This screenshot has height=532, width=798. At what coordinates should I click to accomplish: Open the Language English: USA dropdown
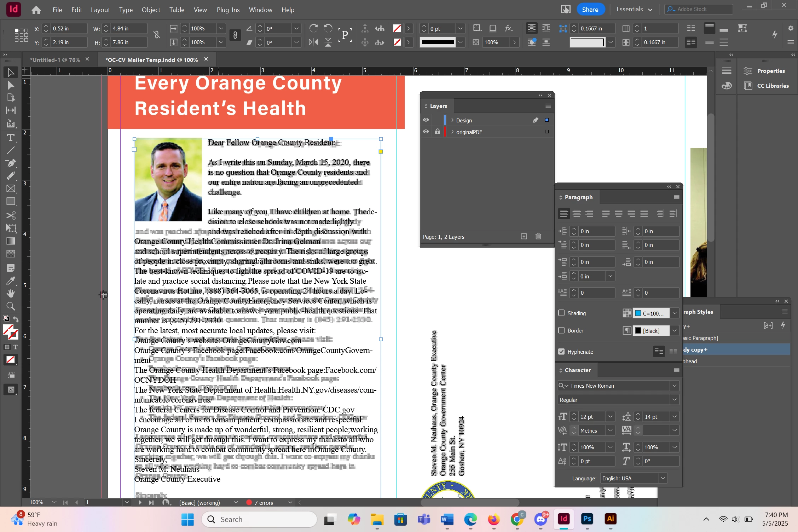[x=663, y=478]
